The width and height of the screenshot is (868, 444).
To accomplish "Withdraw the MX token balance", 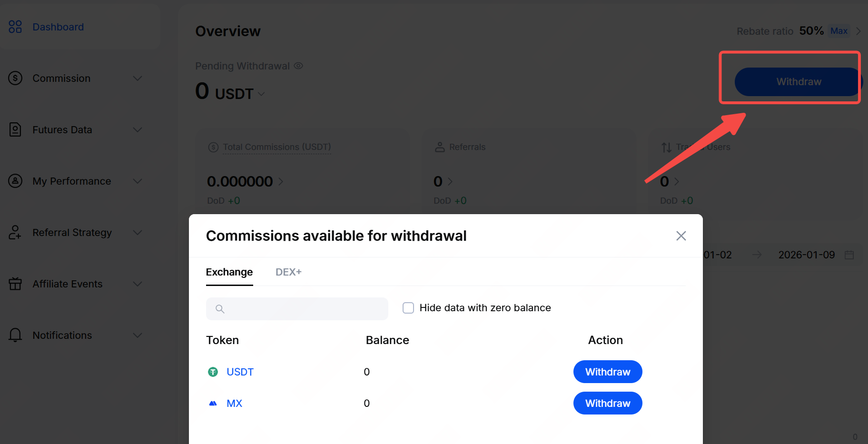I will [608, 403].
